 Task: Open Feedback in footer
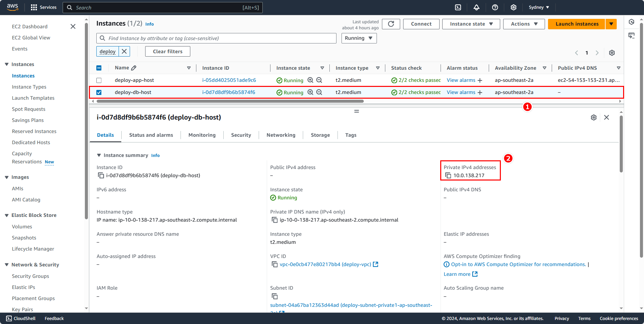(x=54, y=318)
